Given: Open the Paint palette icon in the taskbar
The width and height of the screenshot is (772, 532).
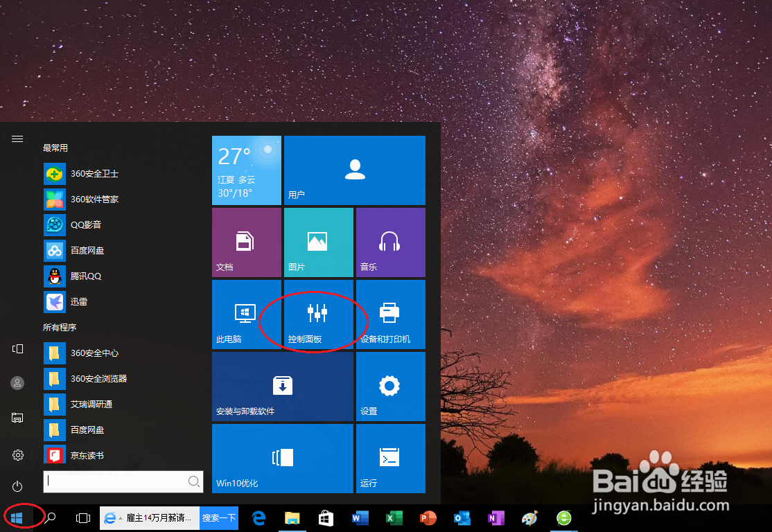Looking at the screenshot, I should click(x=529, y=517).
